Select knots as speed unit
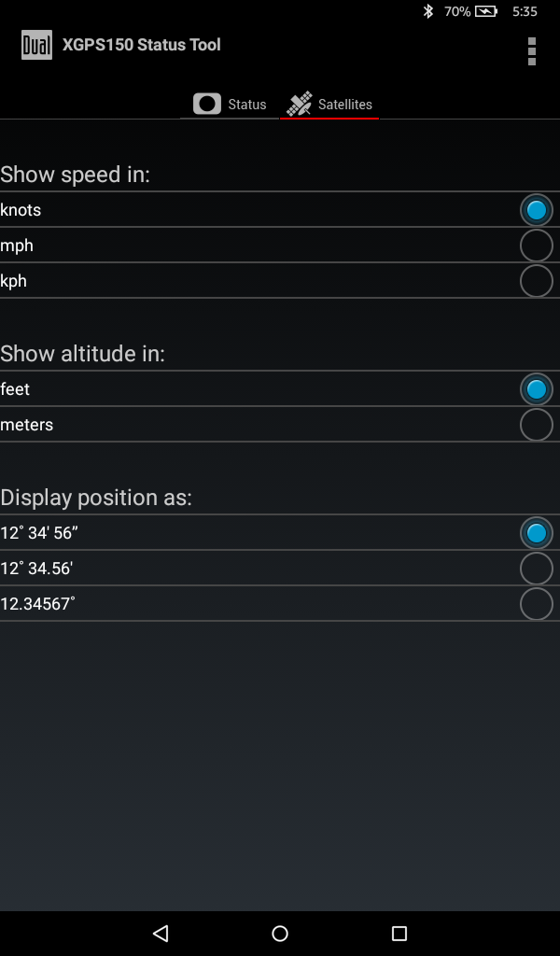Screen dimensions: 560x956 537,209
